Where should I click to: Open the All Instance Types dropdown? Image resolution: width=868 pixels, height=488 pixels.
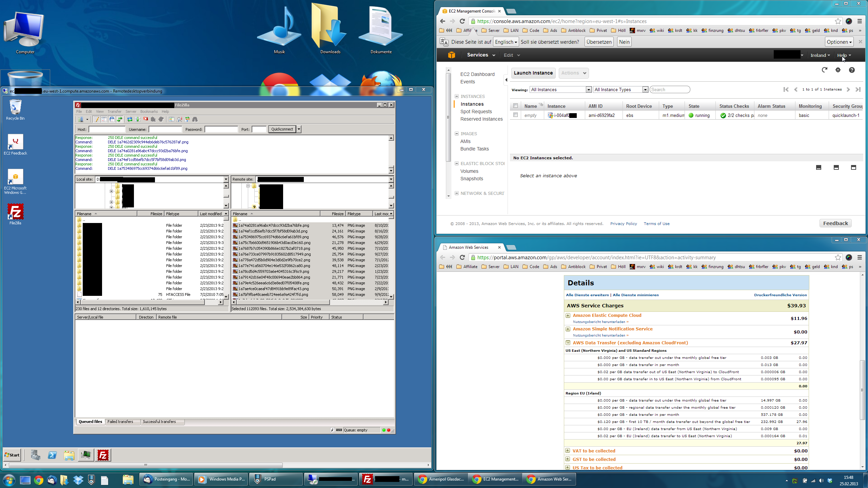(x=620, y=89)
